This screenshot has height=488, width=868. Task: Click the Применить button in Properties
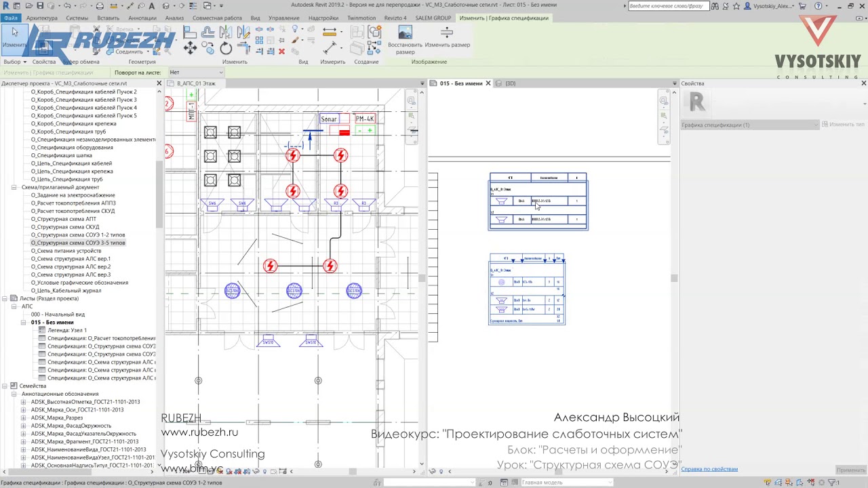pos(850,470)
